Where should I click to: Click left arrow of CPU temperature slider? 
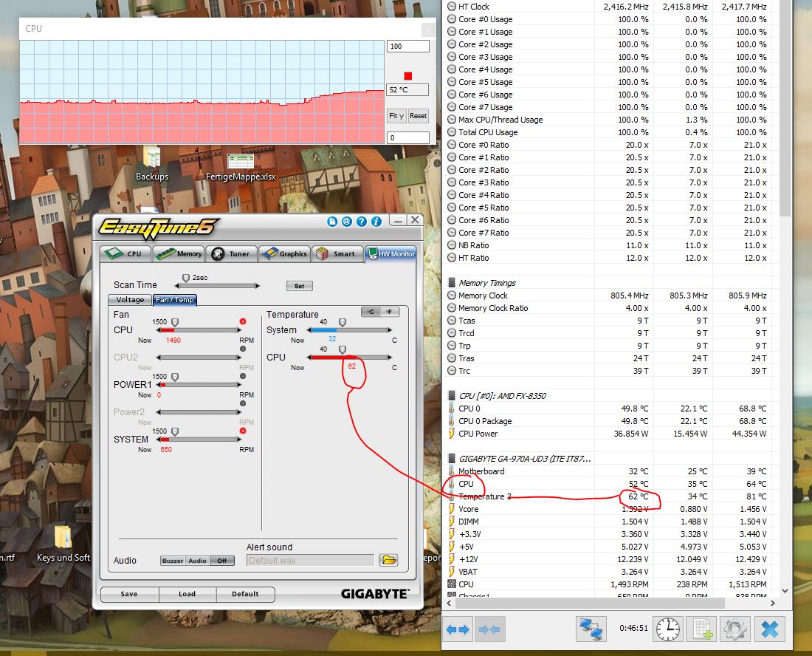pos(309,357)
